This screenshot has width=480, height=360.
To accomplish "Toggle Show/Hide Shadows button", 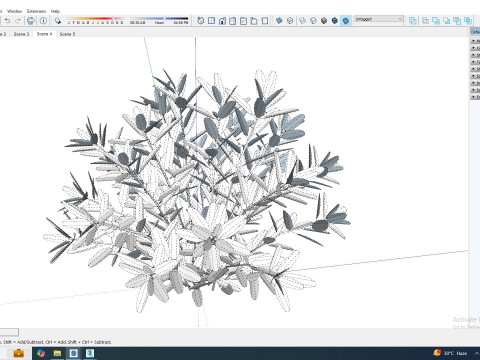I will (x=58, y=21).
